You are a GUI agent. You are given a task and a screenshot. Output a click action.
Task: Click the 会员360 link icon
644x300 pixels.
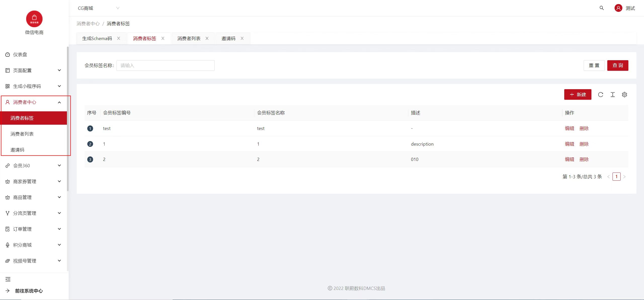pos(8,165)
